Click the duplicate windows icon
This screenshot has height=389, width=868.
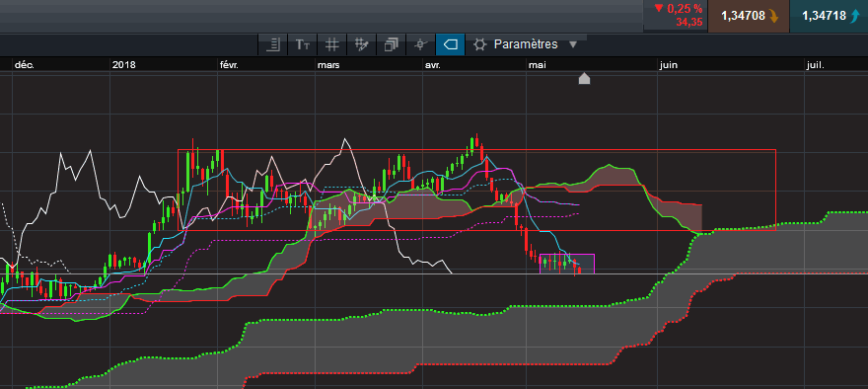[x=392, y=44]
